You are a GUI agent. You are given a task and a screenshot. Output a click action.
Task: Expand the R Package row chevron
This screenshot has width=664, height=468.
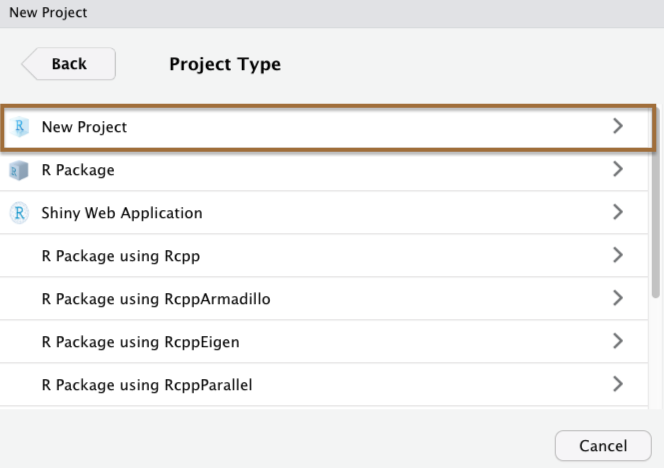tap(618, 169)
